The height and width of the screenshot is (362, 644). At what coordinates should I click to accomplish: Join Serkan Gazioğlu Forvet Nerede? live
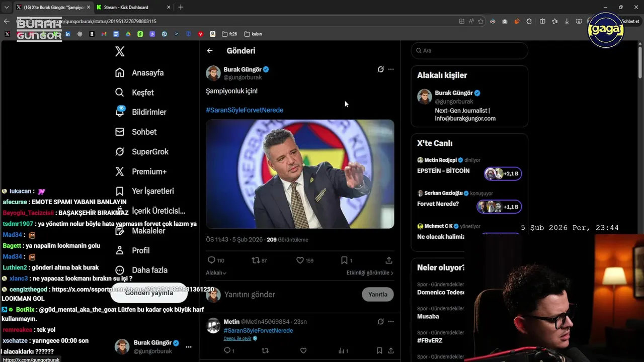pyautogui.click(x=499, y=207)
